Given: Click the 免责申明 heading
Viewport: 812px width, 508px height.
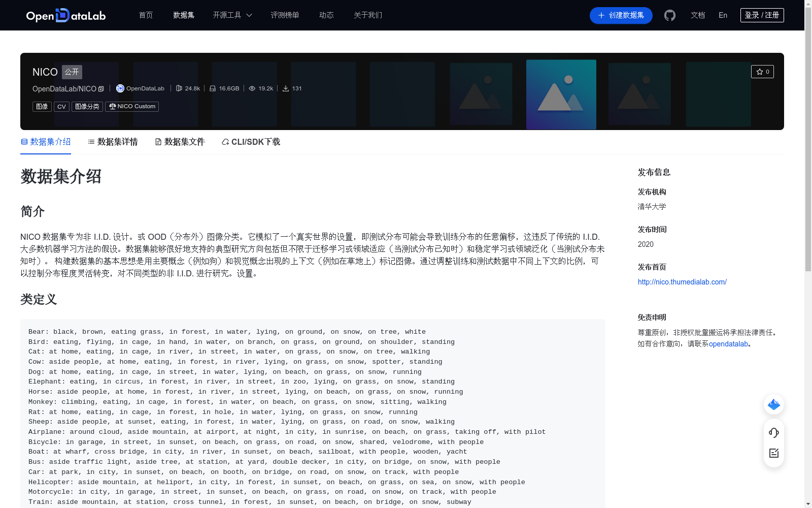Looking at the screenshot, I should [652, 317].
